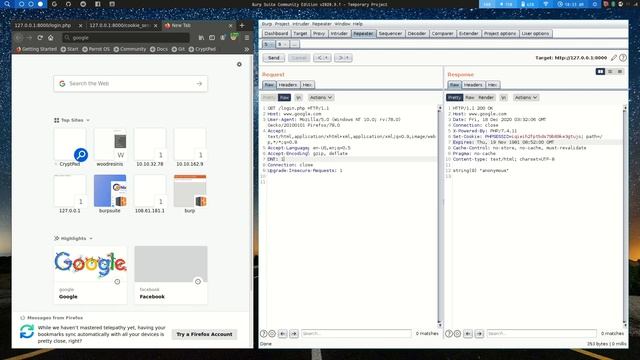Collapse Top Sites section
Screen dimensions: 640x360
pyautogui.click(x=88, y=120)
